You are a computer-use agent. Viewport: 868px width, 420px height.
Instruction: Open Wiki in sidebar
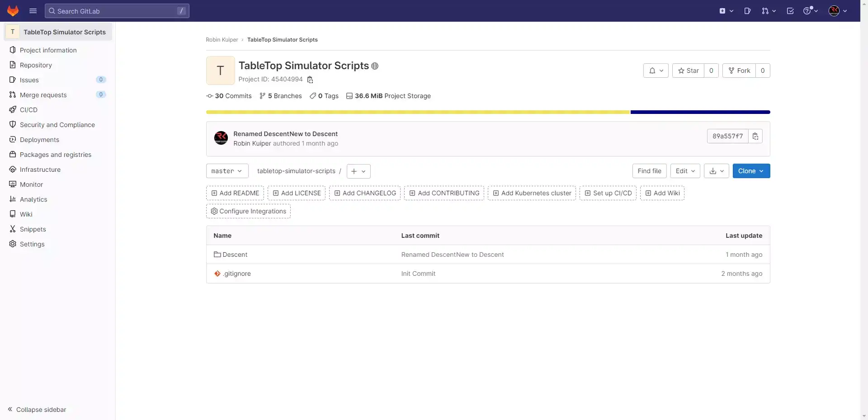pos(58,214)
